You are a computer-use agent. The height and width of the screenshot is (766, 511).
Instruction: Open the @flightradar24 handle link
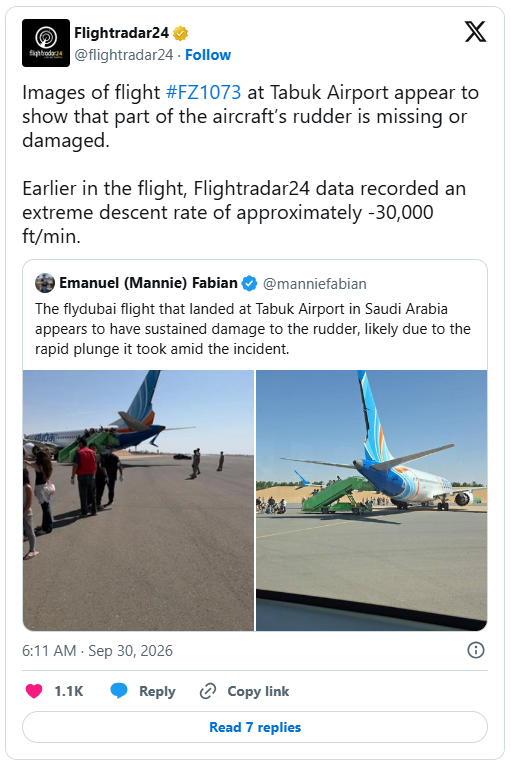coord(124,55)
